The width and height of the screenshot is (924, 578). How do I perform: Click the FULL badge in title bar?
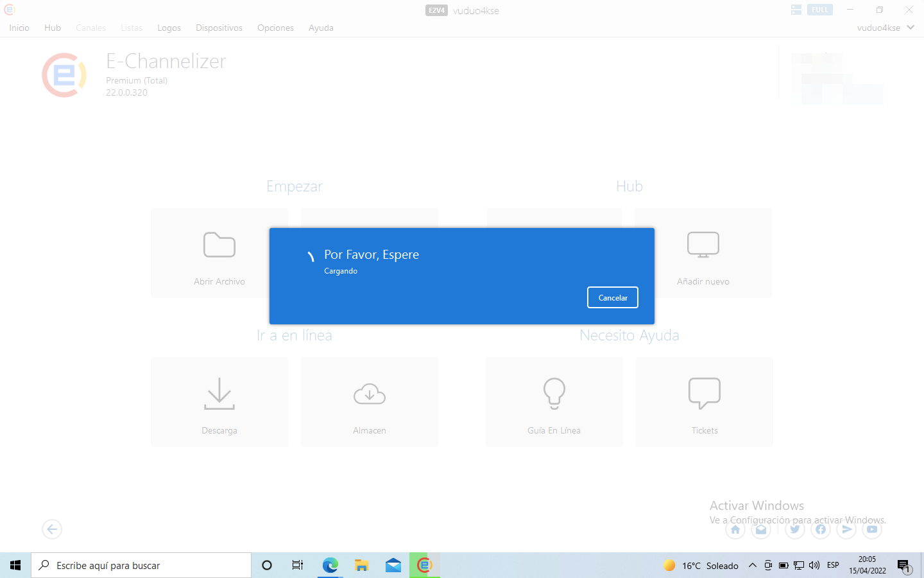819,10
